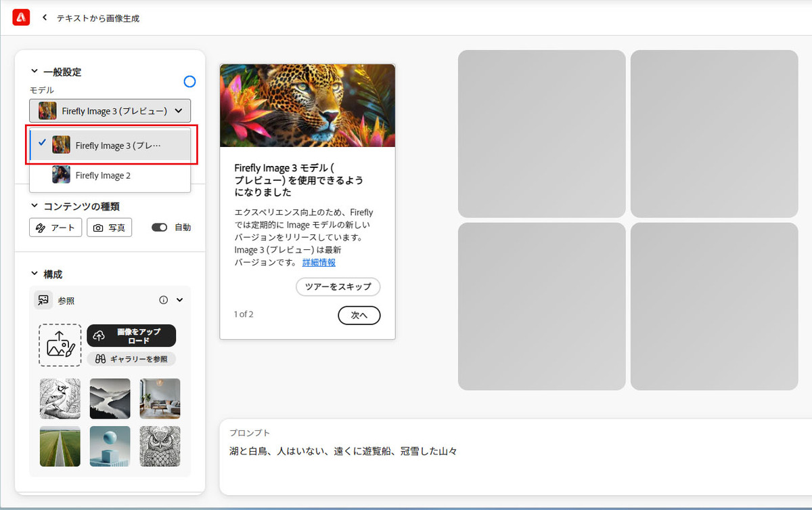Select the green field road thumbnail
This screenshot has height=510, width=812.
tap(60, 446)
